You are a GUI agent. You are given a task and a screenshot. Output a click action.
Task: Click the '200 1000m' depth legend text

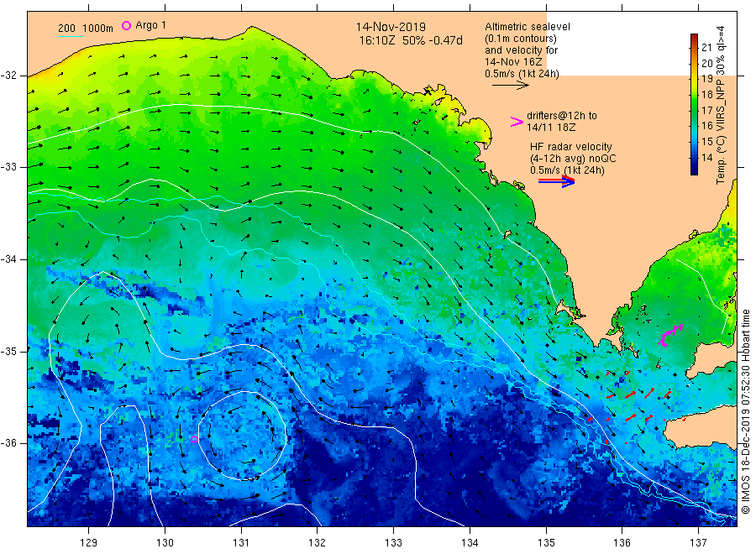[x=86, y=28]
